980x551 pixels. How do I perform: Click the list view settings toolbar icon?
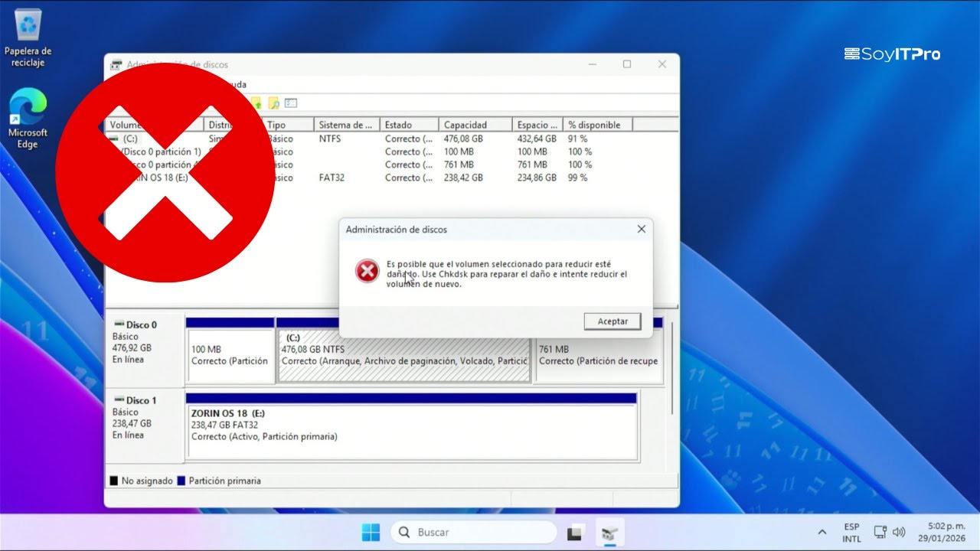tap(290, 103)
